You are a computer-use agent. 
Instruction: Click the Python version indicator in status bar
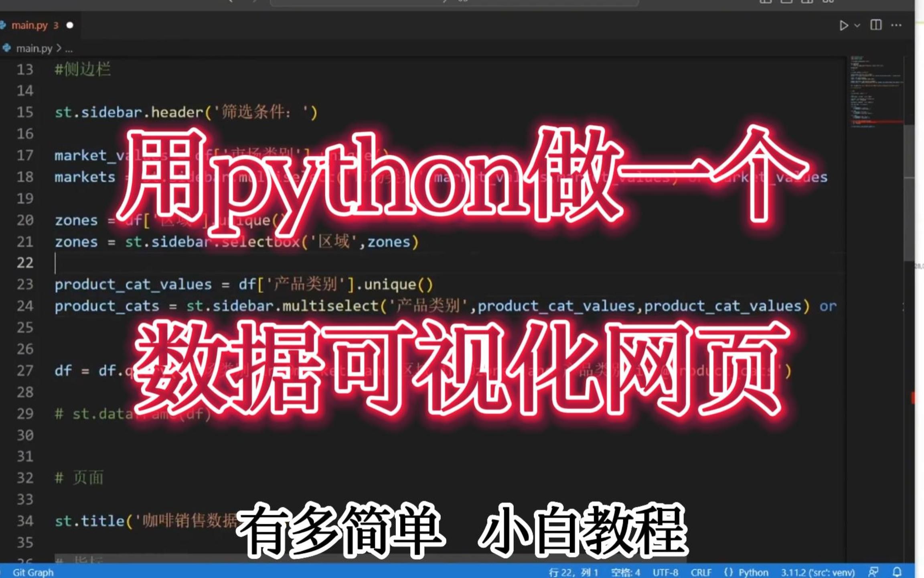812,572
